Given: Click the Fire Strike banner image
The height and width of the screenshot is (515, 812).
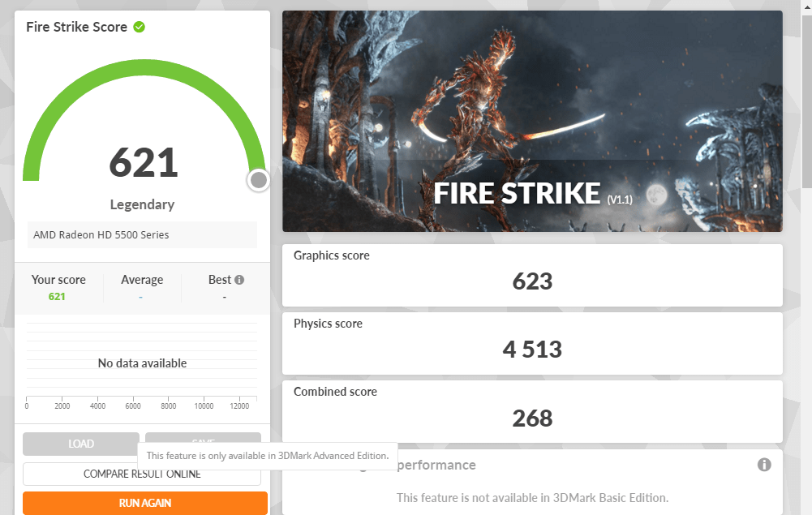Looking at the screenshot, I should [532, 121].
